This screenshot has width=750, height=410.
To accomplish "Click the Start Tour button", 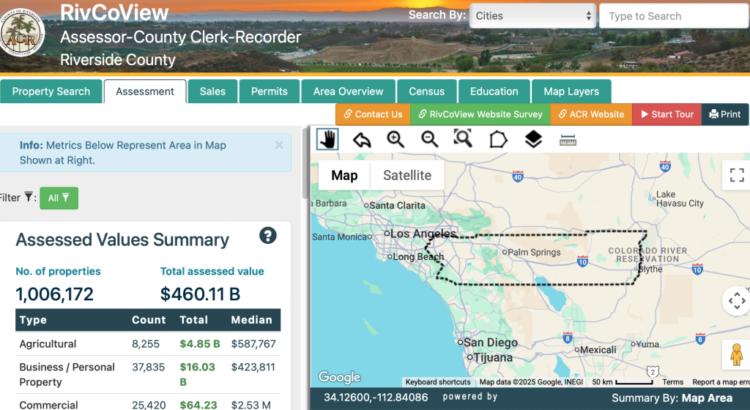I will [666, 114].
